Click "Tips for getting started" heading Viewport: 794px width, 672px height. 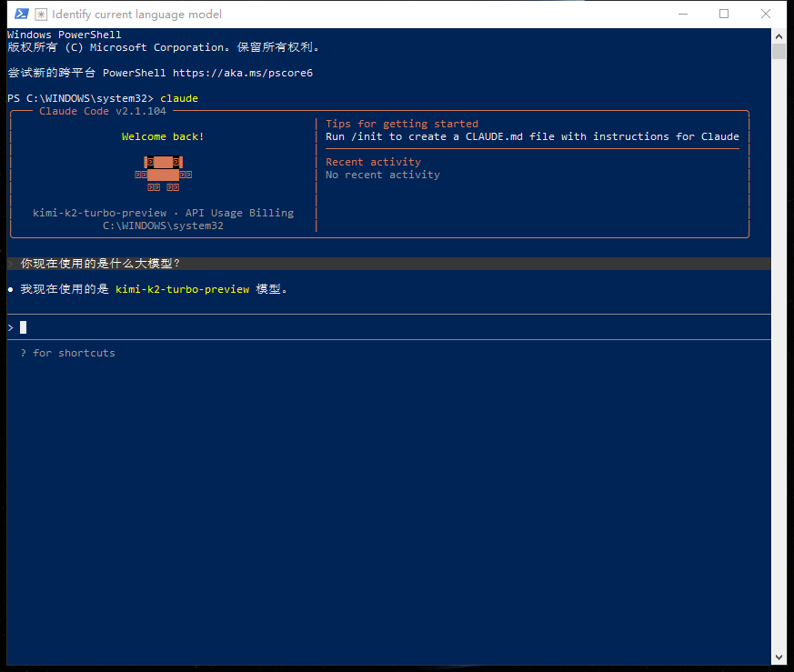point(402,124)
